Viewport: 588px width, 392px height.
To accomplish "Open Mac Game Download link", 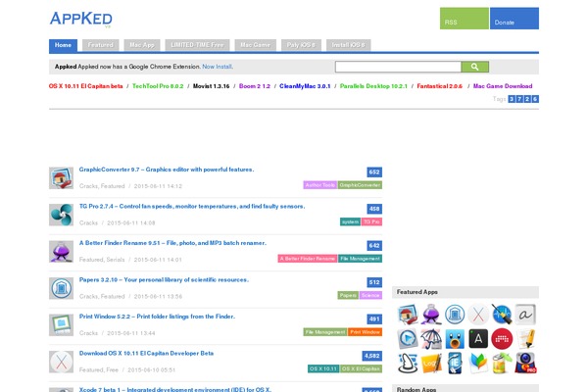I will click(x=503, y=86).
